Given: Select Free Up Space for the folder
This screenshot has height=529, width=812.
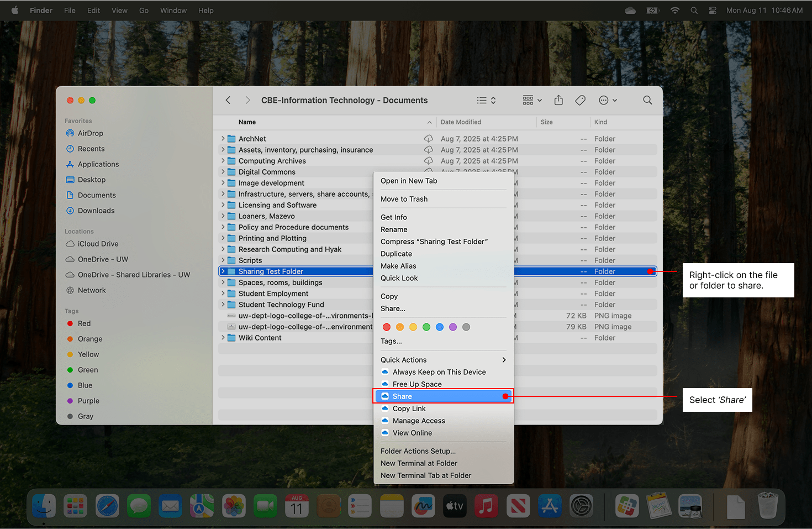Looking at the screenshot, I should (x=417, y=384).
